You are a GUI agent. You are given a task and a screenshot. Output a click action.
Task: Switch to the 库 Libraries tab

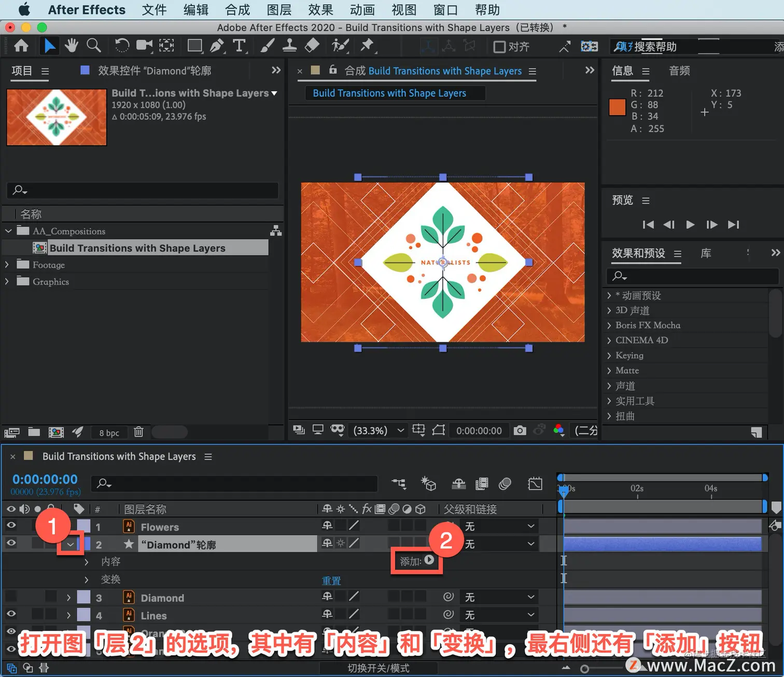click(706, 253)
